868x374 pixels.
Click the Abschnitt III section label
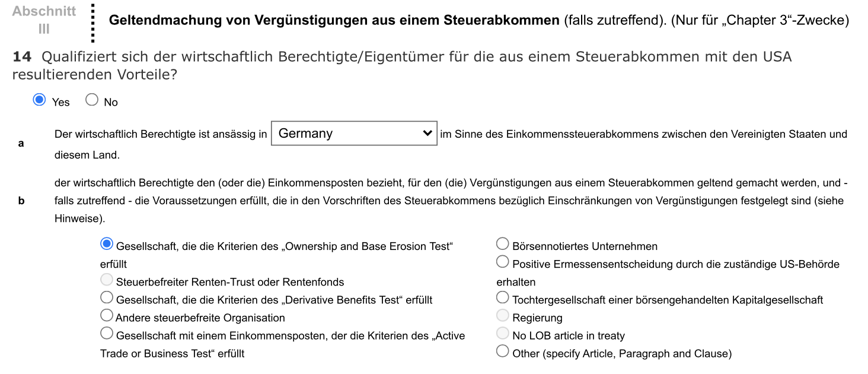[44, 20]
